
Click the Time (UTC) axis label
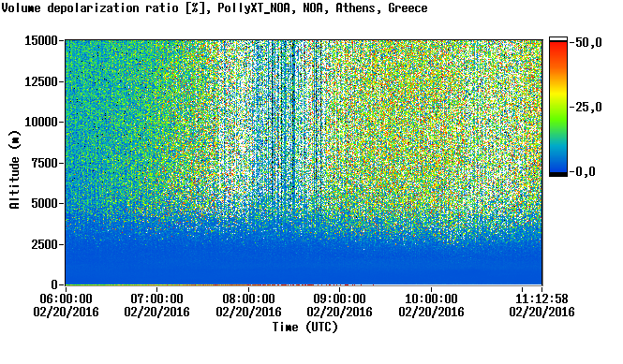coord(305,327)
